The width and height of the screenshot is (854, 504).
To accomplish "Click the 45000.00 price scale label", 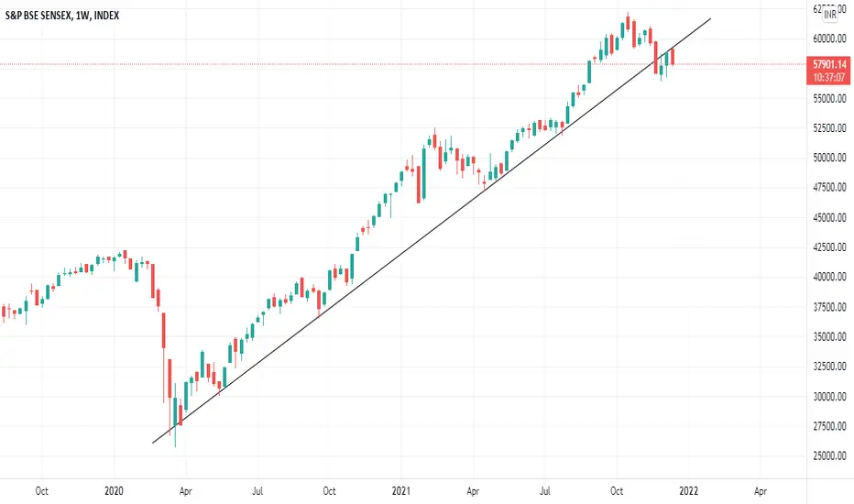I will (x=830, y=217).
